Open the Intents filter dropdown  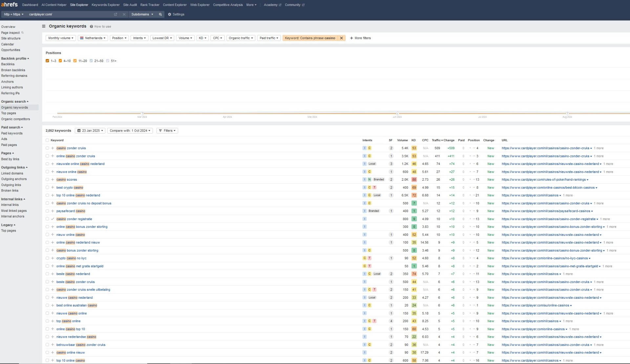click(139, 38)
